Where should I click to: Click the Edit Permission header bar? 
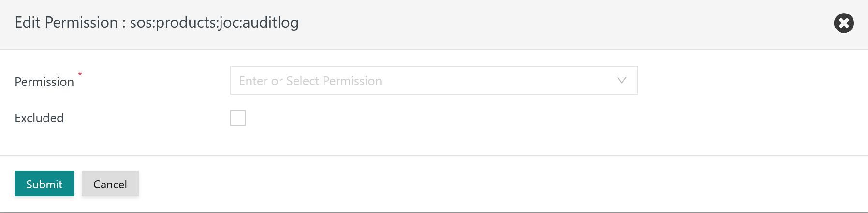[x=434, y=25]
